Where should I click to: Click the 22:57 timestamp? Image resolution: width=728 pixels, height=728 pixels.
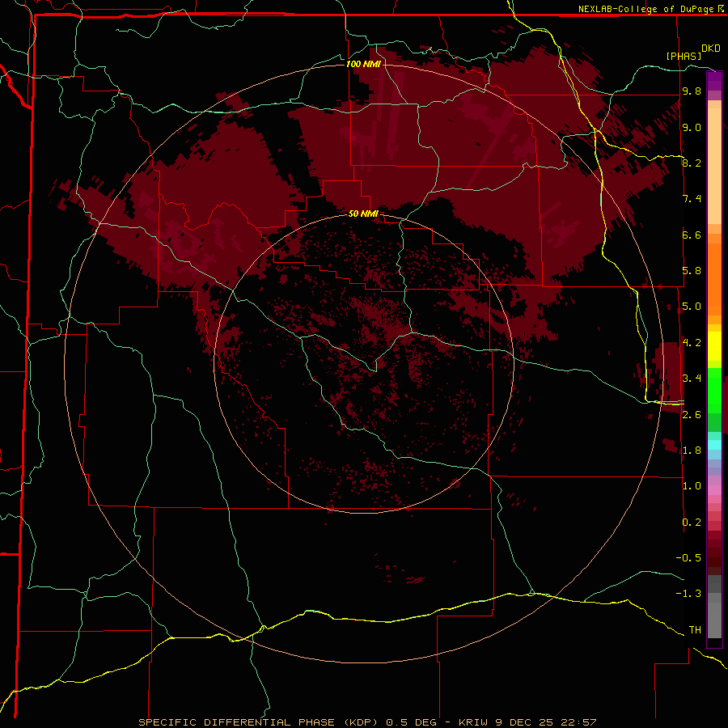[578, 722]
